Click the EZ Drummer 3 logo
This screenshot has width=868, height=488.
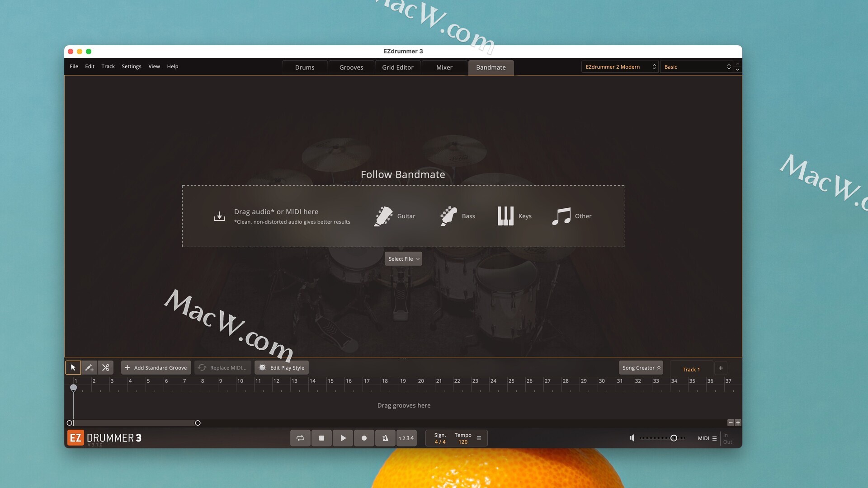(104, 438)
